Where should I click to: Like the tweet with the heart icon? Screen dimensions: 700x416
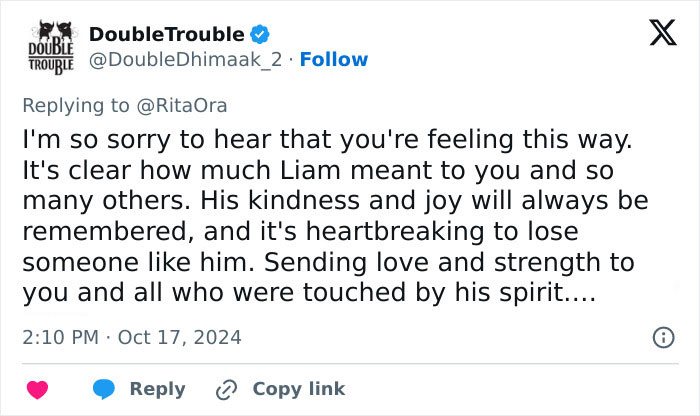37,389
